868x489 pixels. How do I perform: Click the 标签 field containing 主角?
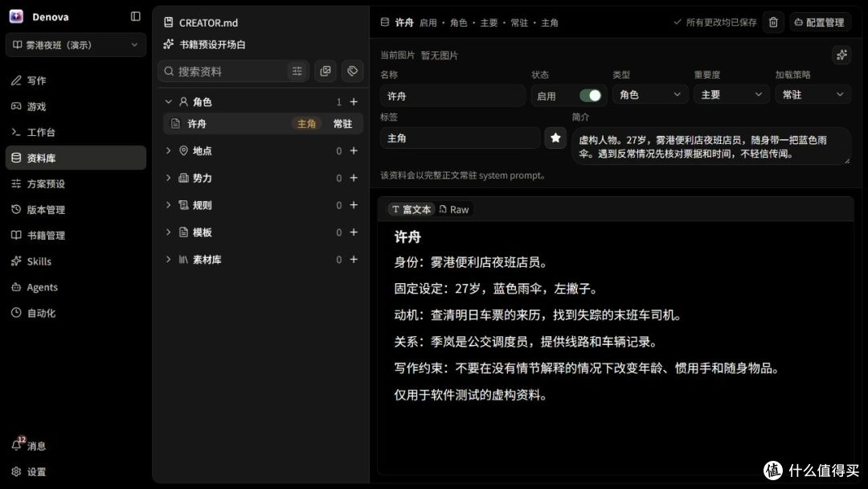460,138
